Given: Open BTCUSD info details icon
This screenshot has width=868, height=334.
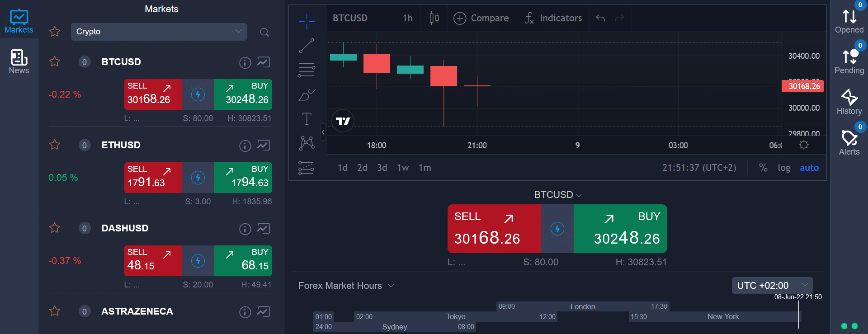Looking at the screenshot, I should pos(245,62).
